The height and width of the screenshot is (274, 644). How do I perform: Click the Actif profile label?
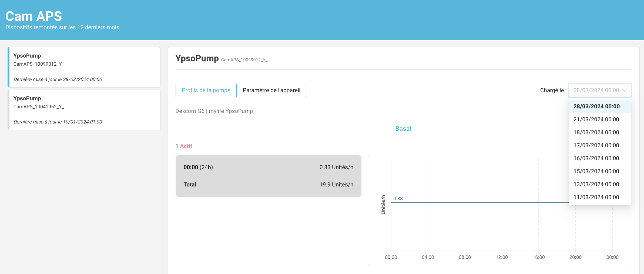coord(186,146)
